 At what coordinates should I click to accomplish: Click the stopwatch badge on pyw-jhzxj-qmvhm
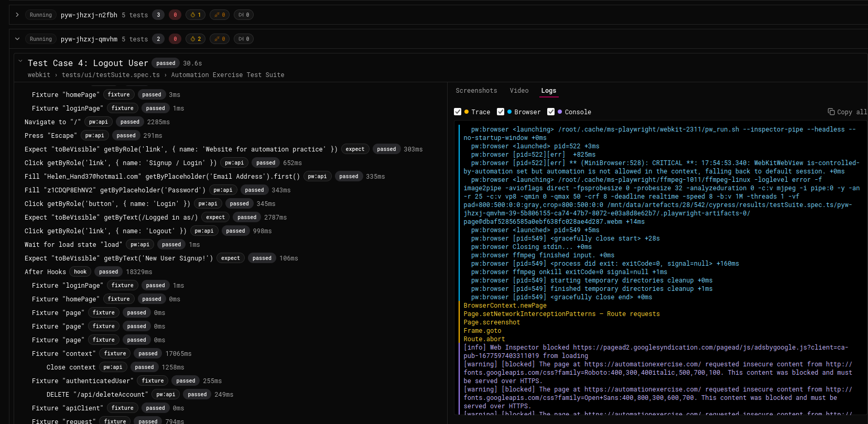195,39
